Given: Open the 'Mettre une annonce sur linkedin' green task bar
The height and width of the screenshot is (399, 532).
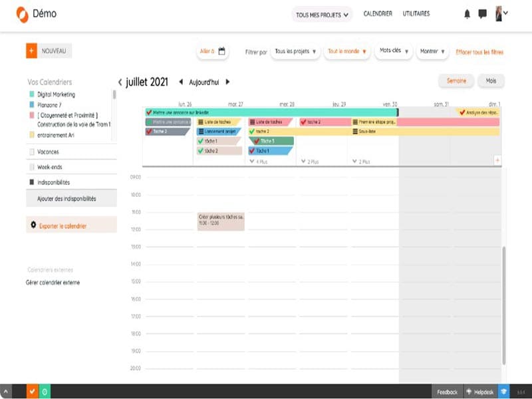Looking at the screenshot, I should click(271, 112).
